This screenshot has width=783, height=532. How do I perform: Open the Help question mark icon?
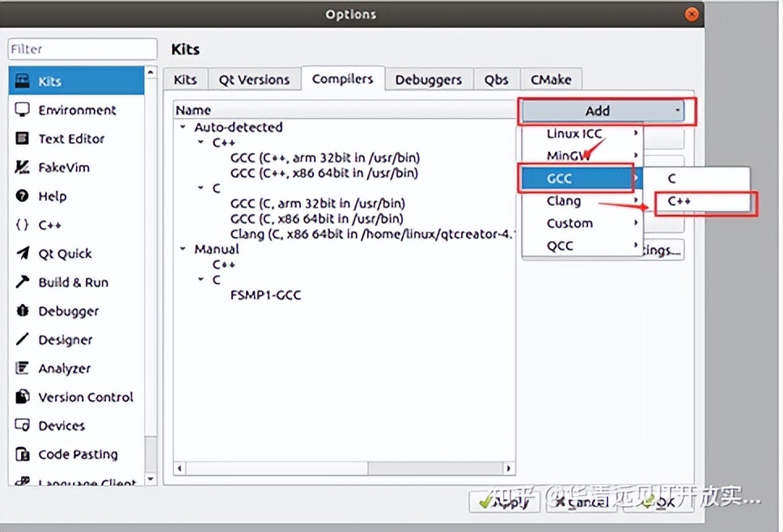pyautogui.click(x=23, y=196)
